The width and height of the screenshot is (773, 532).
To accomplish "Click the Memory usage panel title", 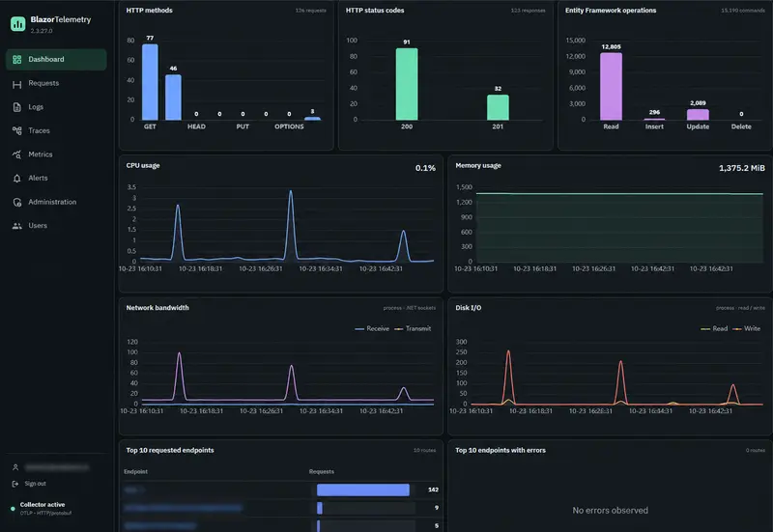I will pos(478,165).
